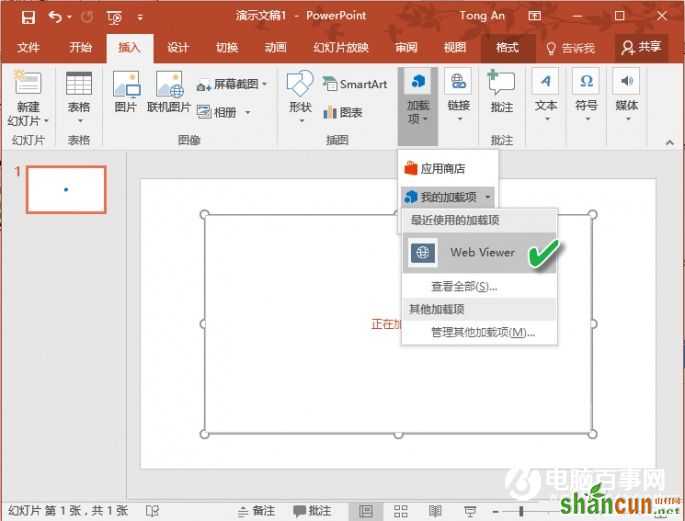Open the 审阅 tab
The image size is (685, 521).
pyautogui.click(x=406, y=47)
